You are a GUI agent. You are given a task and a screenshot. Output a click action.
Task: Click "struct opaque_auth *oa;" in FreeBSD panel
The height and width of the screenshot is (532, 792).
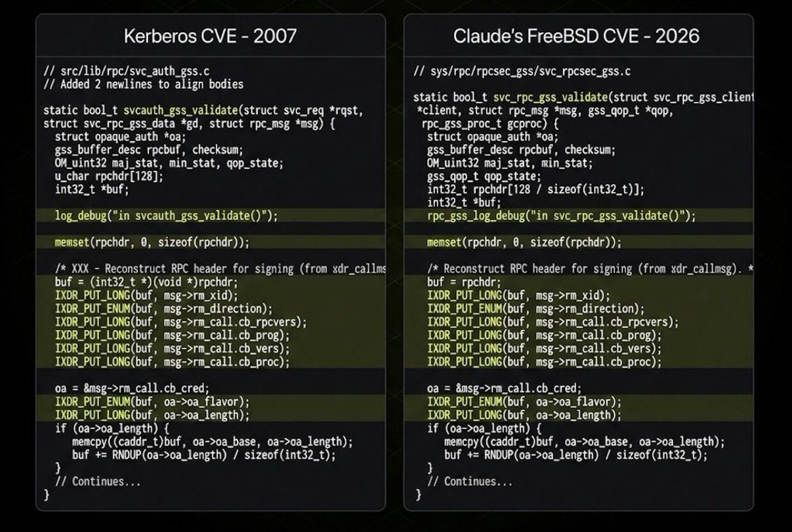(x=493, y=137)
